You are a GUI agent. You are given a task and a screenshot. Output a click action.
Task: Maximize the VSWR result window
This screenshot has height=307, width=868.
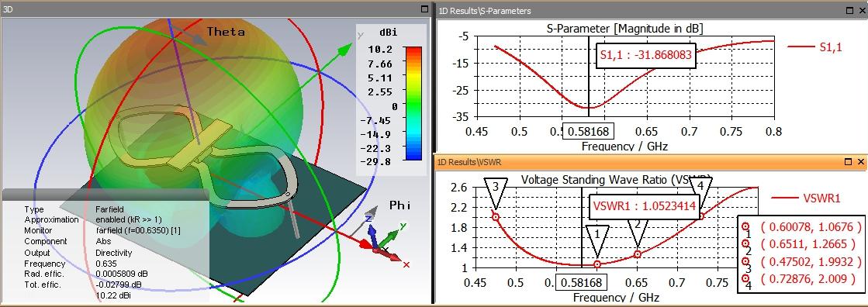[x=849, y=162]
